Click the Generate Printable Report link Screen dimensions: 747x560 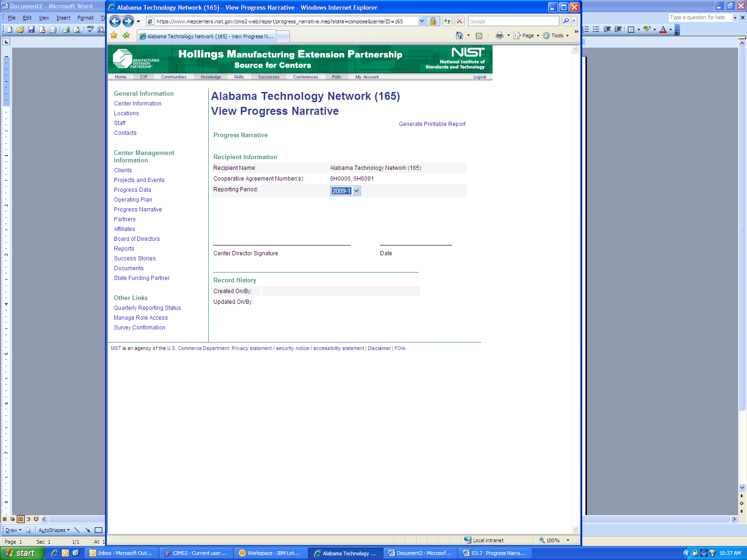pos(432,124)
